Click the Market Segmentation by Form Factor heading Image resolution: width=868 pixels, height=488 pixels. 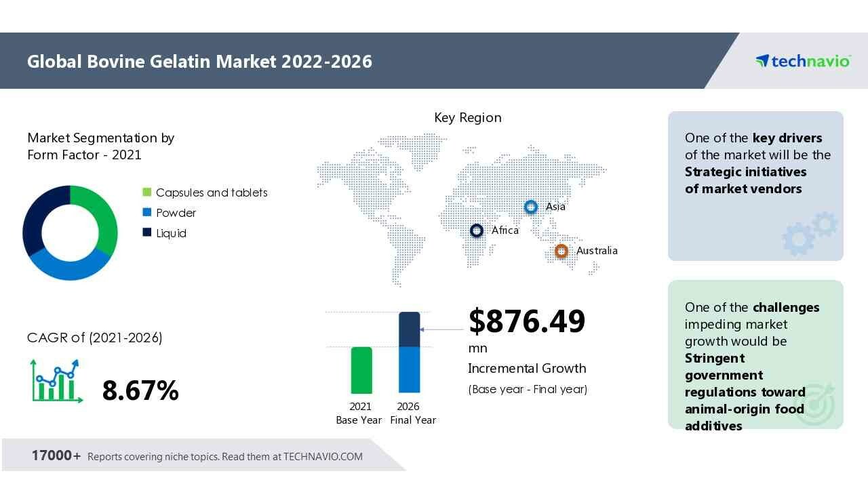101,146
